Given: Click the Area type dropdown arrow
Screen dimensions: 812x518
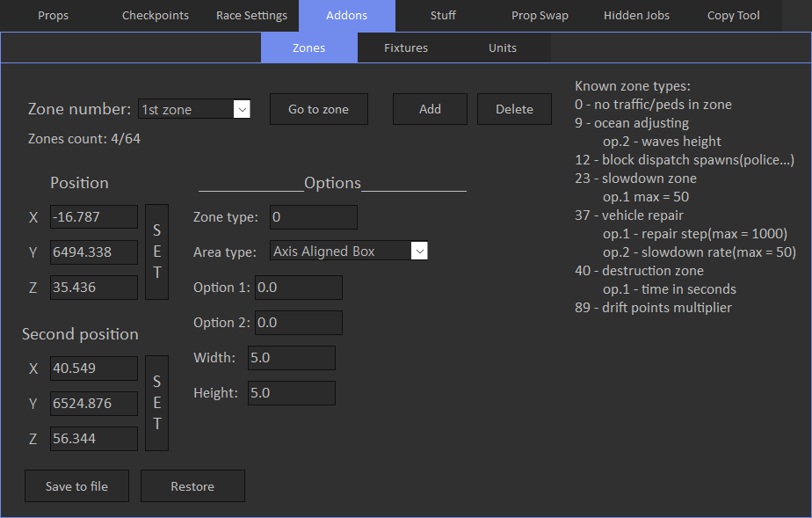Looking at the screenshot, I should point(419,252).
